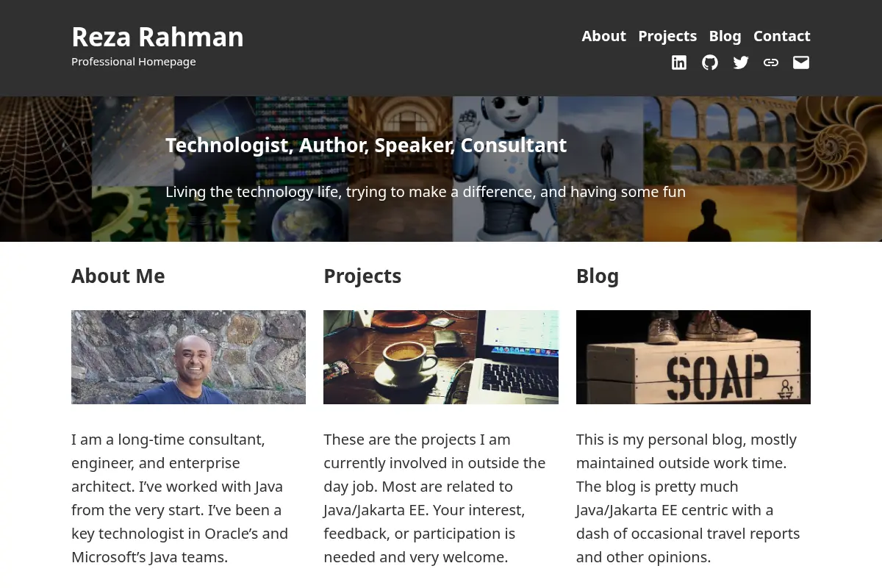Click the Professional Homepage tagline
Viewport: 882px width, 588px height.
[x=134, y=62]
